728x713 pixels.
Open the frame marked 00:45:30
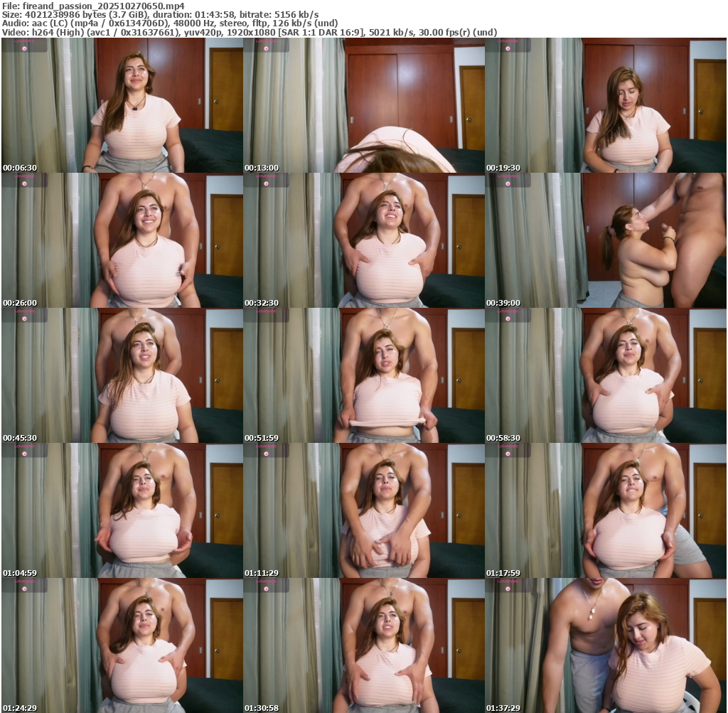[122, 375]
